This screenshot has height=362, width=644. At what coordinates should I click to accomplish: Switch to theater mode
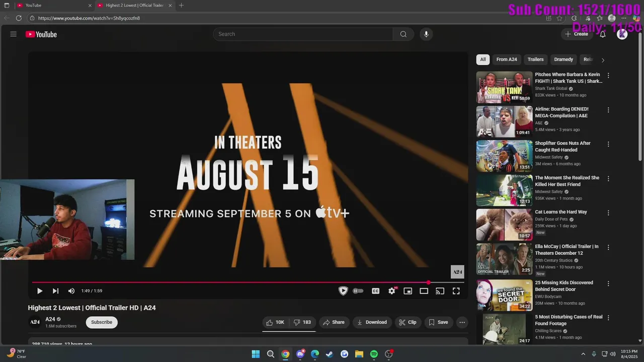[424, 291]
